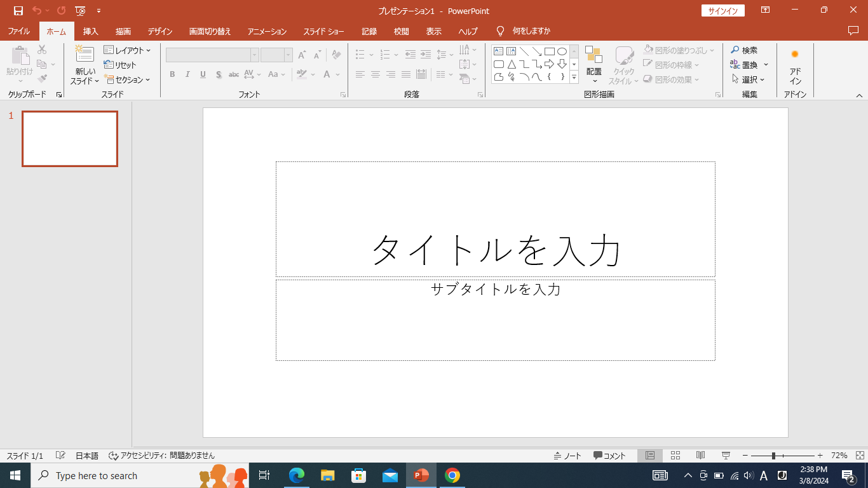The image size is (868, 488).
Task: Click Notes (ノート) in status bar
Action: (567, 456)
